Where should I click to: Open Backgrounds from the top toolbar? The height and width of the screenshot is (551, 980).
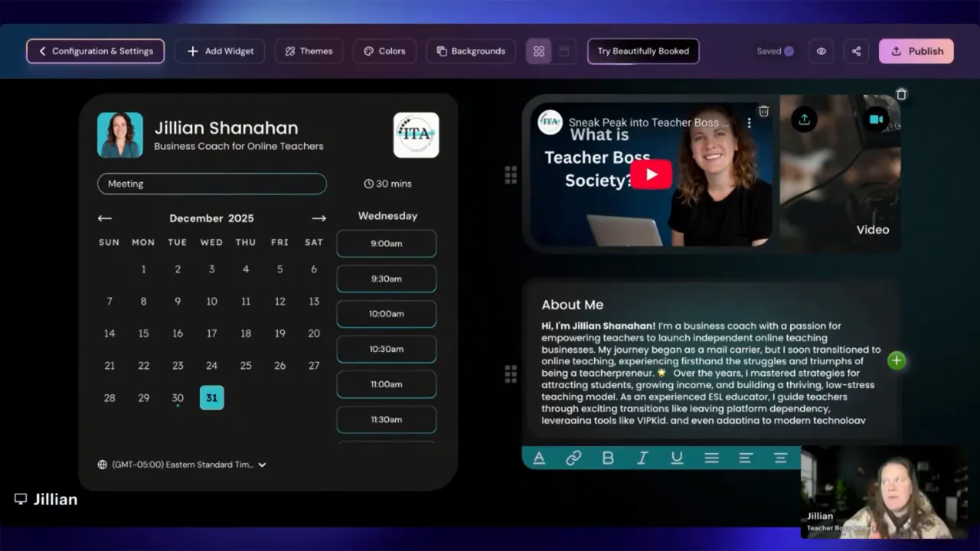click(471, 51)
